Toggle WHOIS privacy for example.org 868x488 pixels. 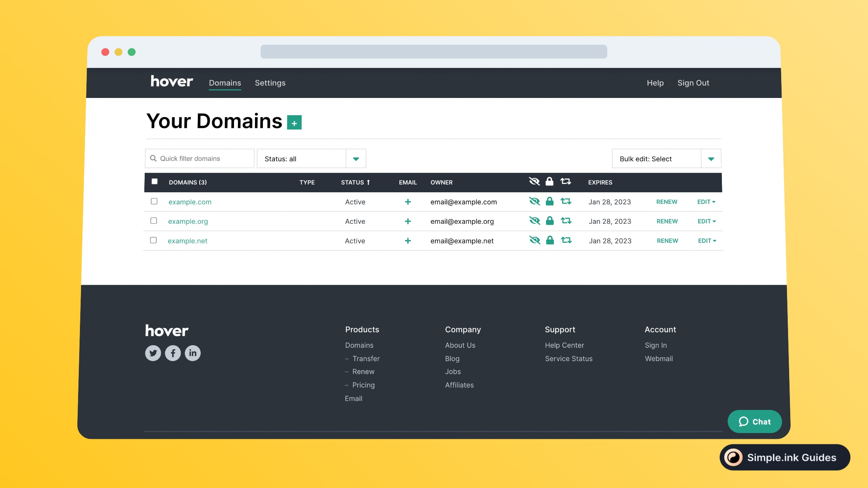click(535, 221)
